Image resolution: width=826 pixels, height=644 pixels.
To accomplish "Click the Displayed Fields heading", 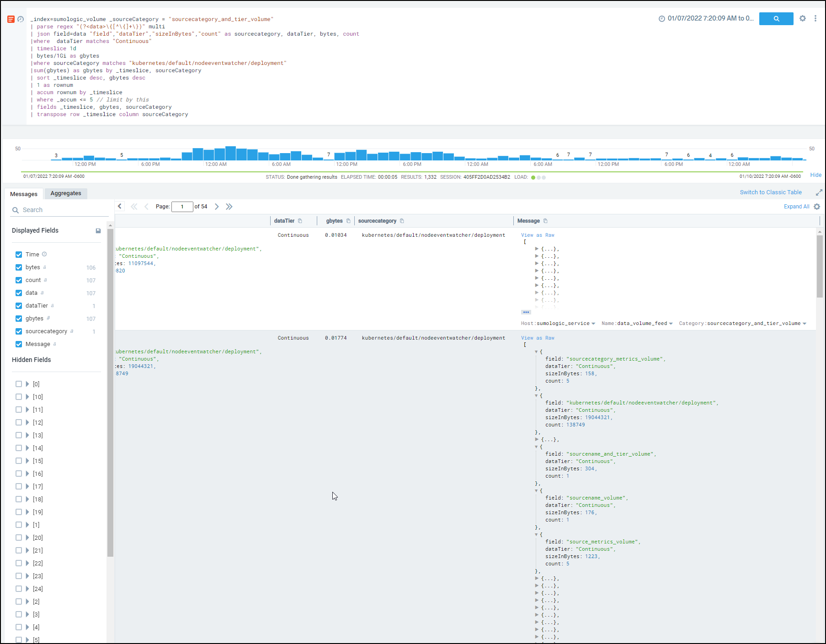I will [35, 230].
